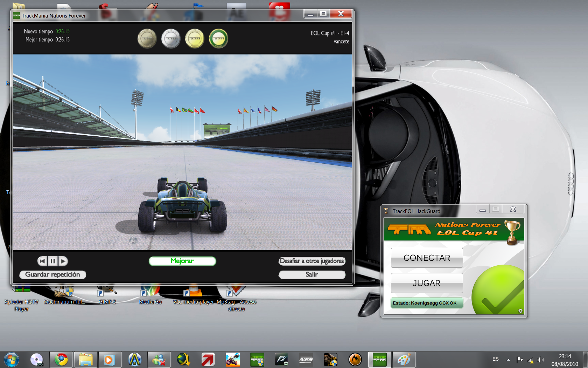Click the ES language indicator
This screenshot has height=368, width=588.
click(x=496, y=359)
